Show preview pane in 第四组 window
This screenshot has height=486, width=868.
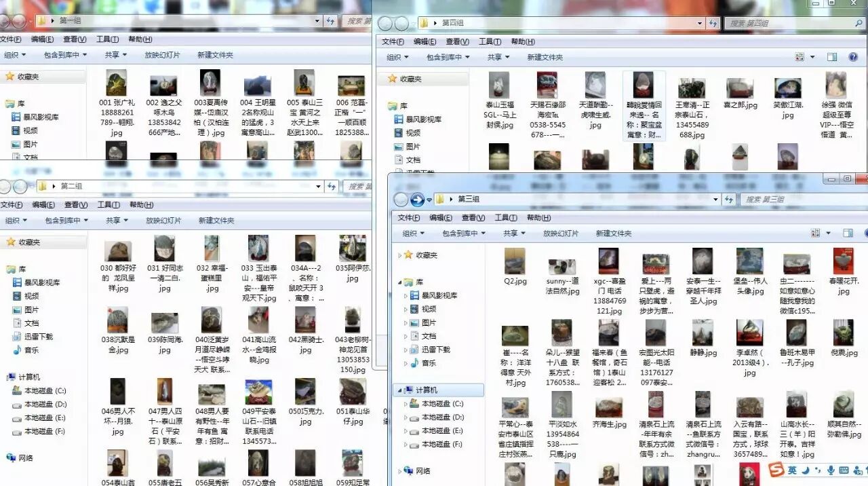(x=832, y=57)
